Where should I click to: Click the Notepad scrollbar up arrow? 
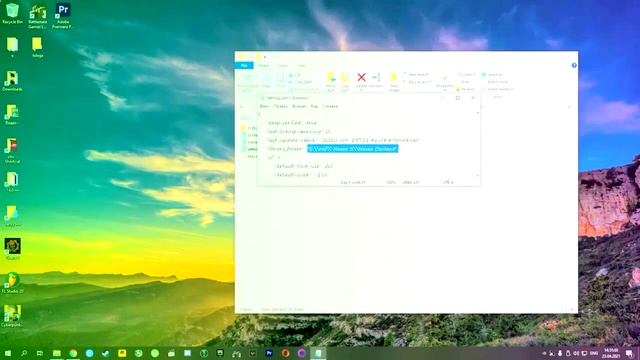(477, 113)
